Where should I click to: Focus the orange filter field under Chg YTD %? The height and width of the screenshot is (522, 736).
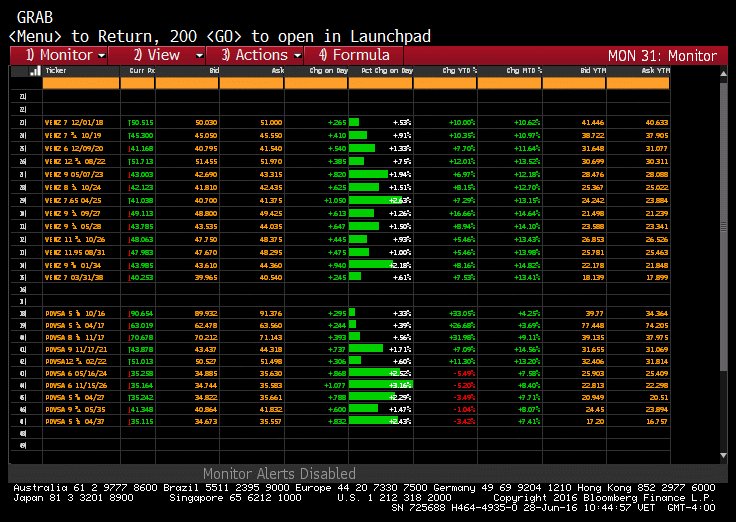tap(445, 83)
